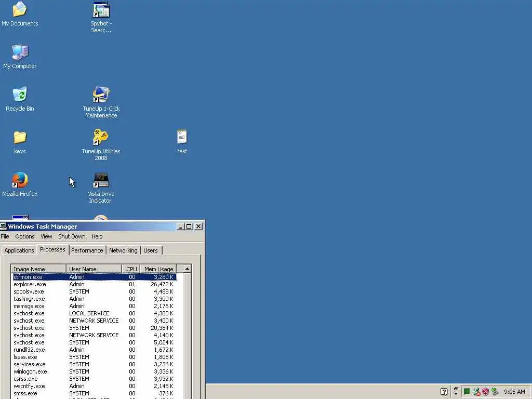This screenshot has width=532, height=399.
Task: Select the services.exe process row
Action: tap(94, 364)
